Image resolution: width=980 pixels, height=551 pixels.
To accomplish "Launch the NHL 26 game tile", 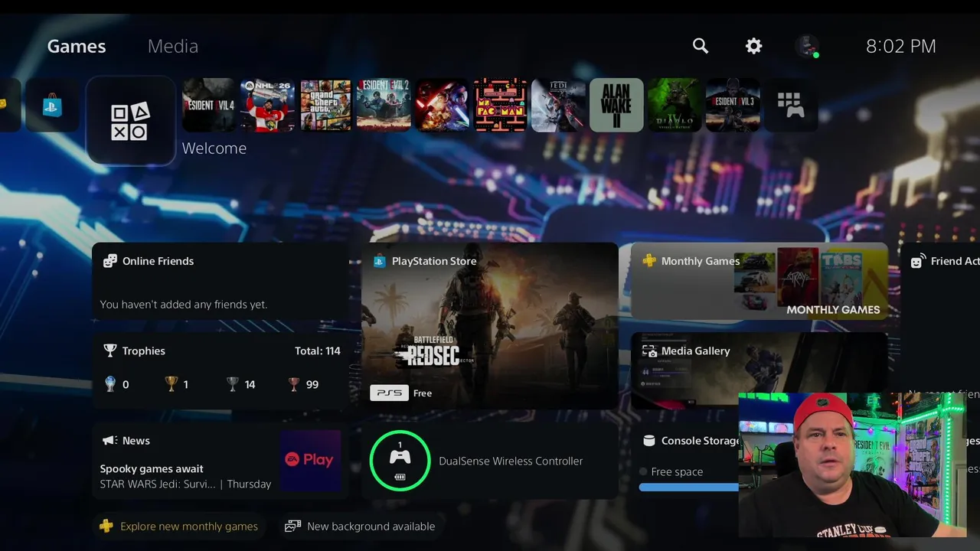I will pyautogui.click(x=267, y=105).
